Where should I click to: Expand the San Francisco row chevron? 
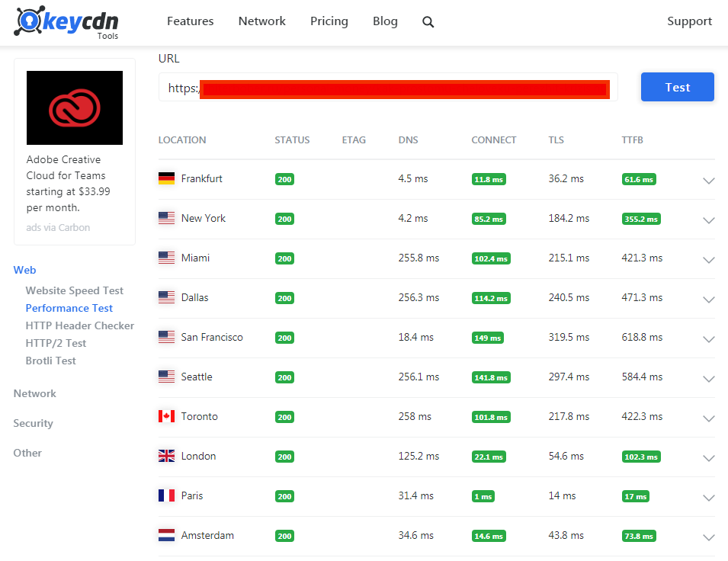[708, 339]
